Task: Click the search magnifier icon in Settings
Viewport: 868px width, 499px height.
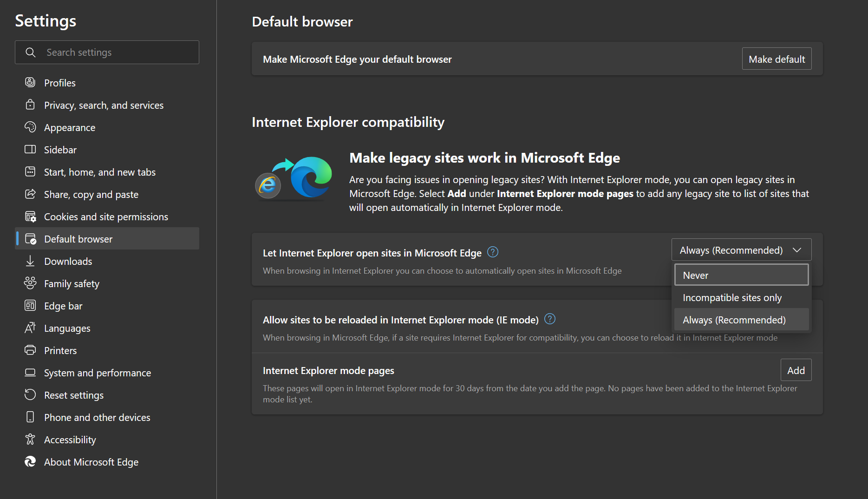Action: point(31,53)
